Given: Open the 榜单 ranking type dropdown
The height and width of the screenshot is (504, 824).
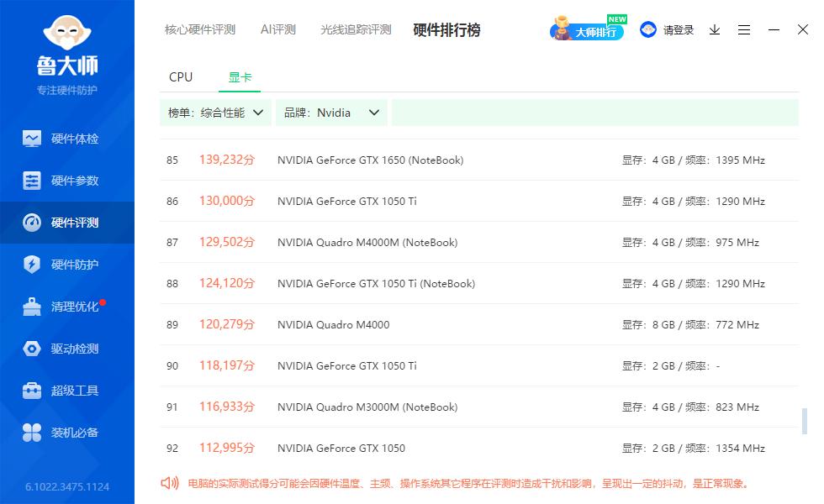Looking at the screenshot, I should 215,112.
